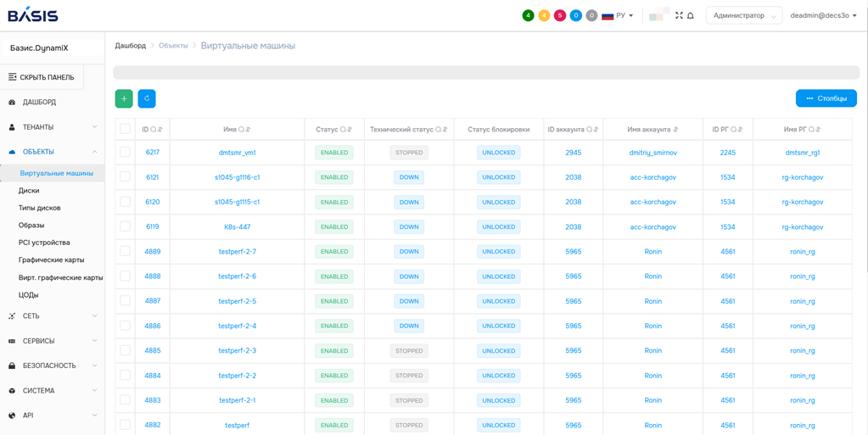Toggle fullscreen mode icon
Viewport: 868px width, 435px height.
679,15
